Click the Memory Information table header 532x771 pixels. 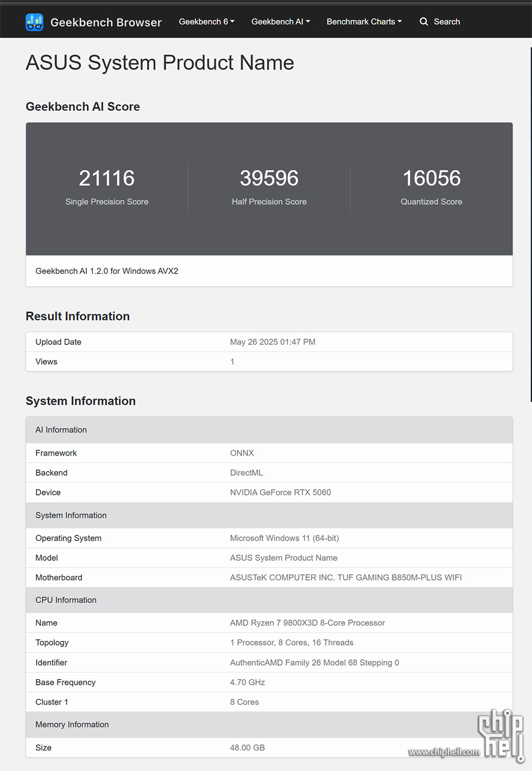coord(269,725)
